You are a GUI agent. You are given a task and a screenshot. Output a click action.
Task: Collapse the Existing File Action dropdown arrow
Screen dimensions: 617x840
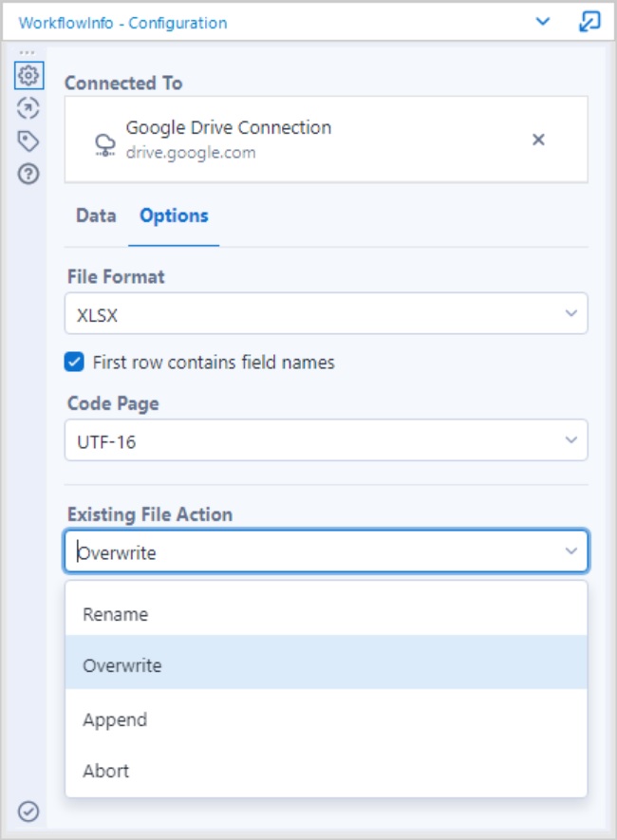coord(570,551)
